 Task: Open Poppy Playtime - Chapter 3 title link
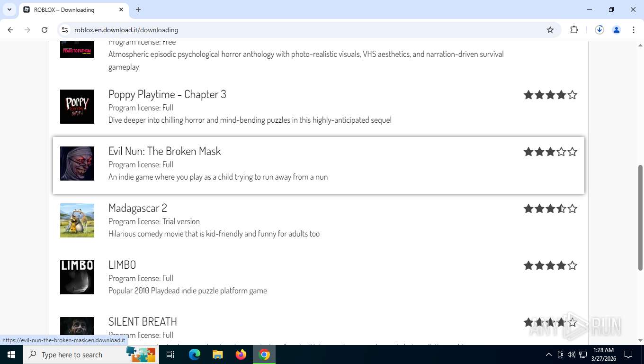[167, 94]
